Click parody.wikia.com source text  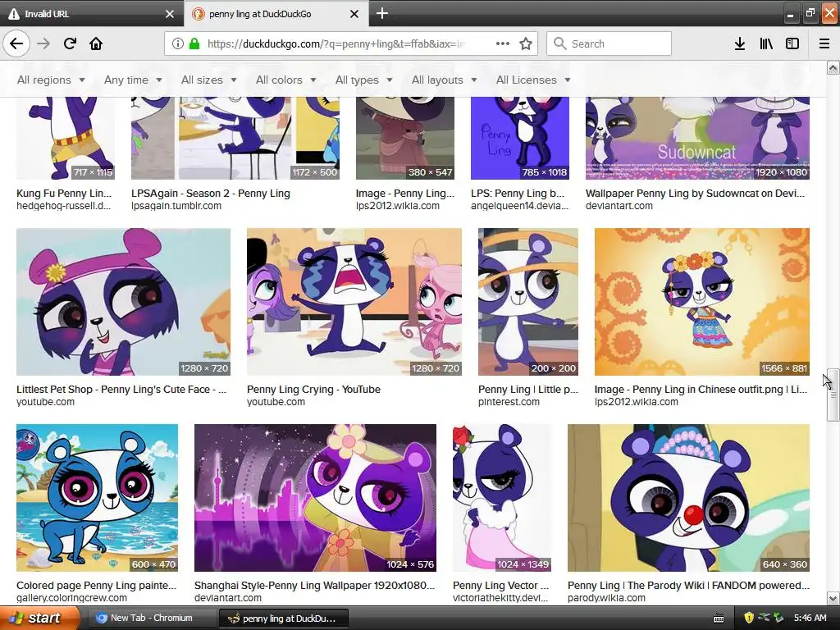point(606,598)
